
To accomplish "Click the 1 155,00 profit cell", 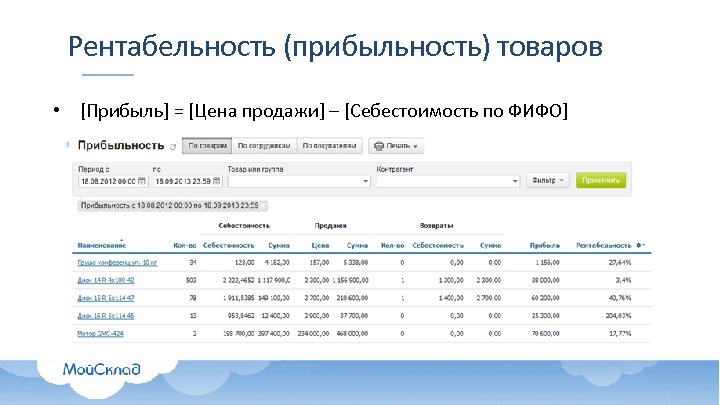I will click(547, 263).
